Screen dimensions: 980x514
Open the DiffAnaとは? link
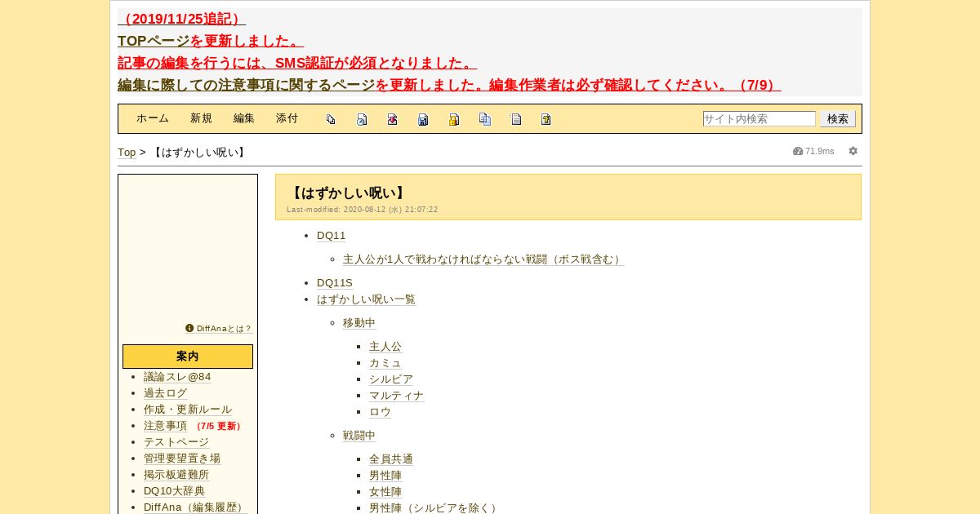(x=224, y=329)
